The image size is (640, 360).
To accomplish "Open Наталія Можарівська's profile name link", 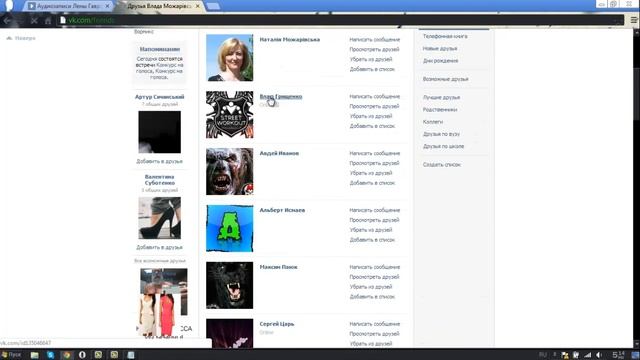I will pos(290,40).
